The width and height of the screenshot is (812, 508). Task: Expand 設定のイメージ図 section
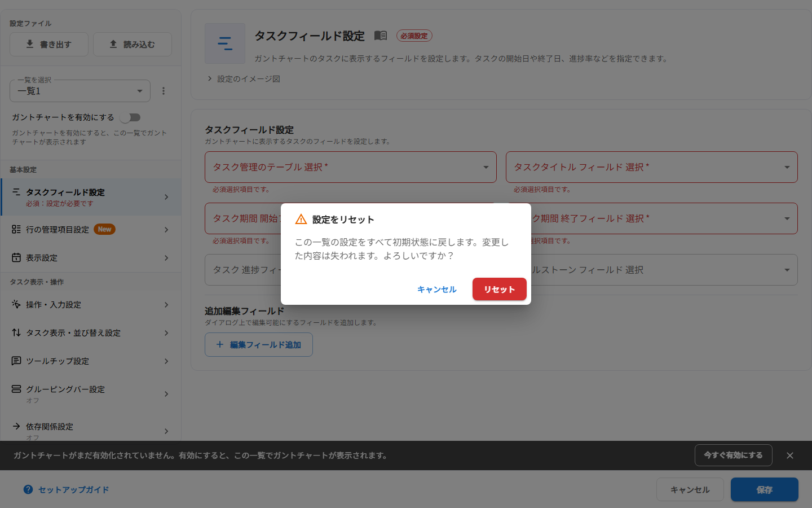[244, 79]
